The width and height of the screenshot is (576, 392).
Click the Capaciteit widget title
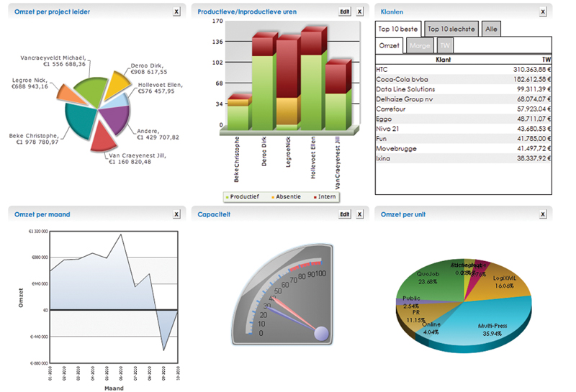pyautogui.click(x=214, y=214)
